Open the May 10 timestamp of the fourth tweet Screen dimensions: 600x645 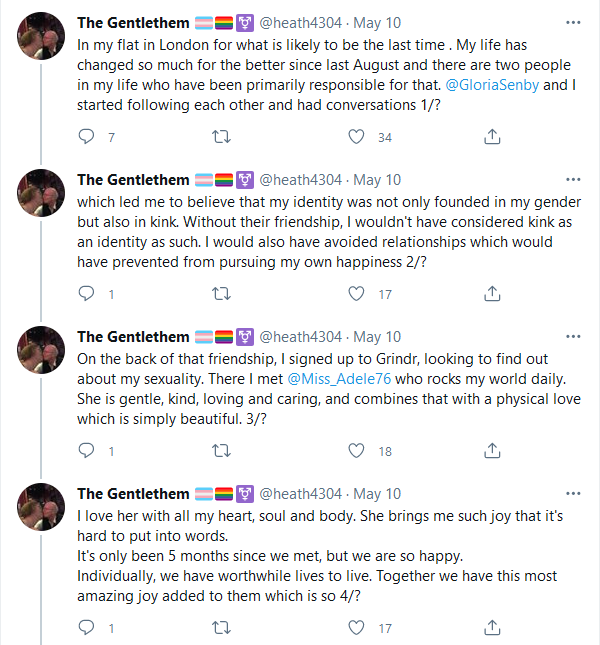tap(377, 494)
